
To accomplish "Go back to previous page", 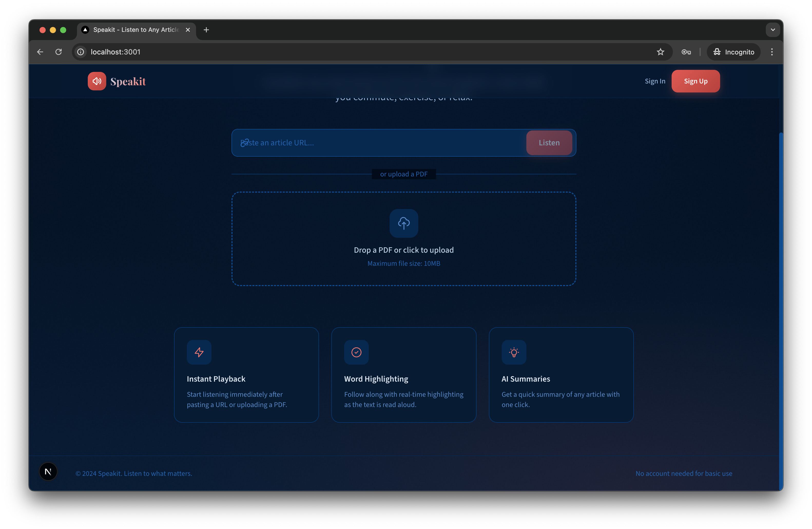I will coord(40,52).
